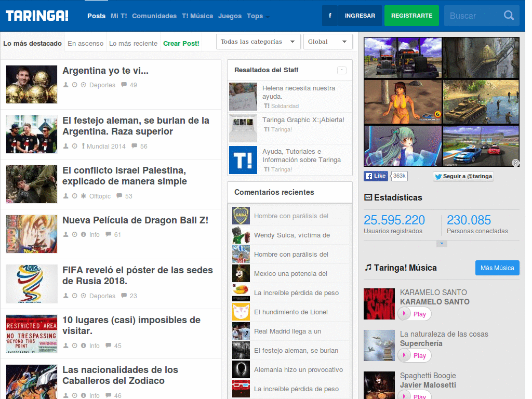Click the T! icon beside Solidaridad
The width and height of the screenshot is (532, 399).
coord(267,106)
